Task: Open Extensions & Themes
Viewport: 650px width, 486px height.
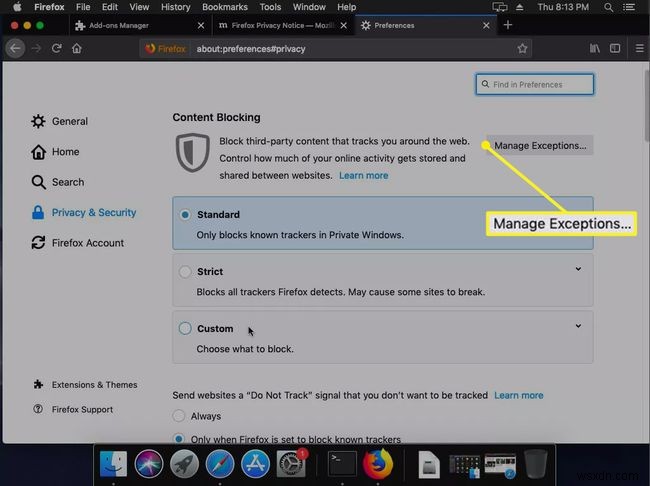Action: [x=85, y=385]
